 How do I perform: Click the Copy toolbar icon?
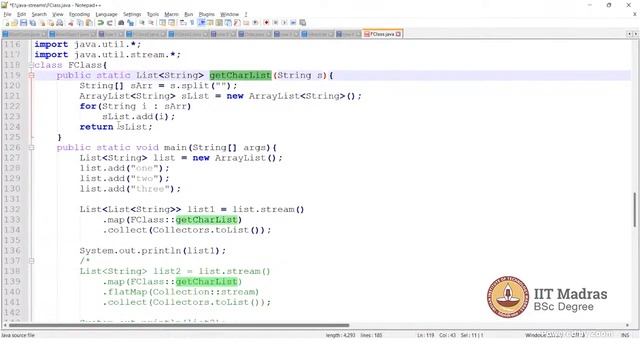coord(80,22)
